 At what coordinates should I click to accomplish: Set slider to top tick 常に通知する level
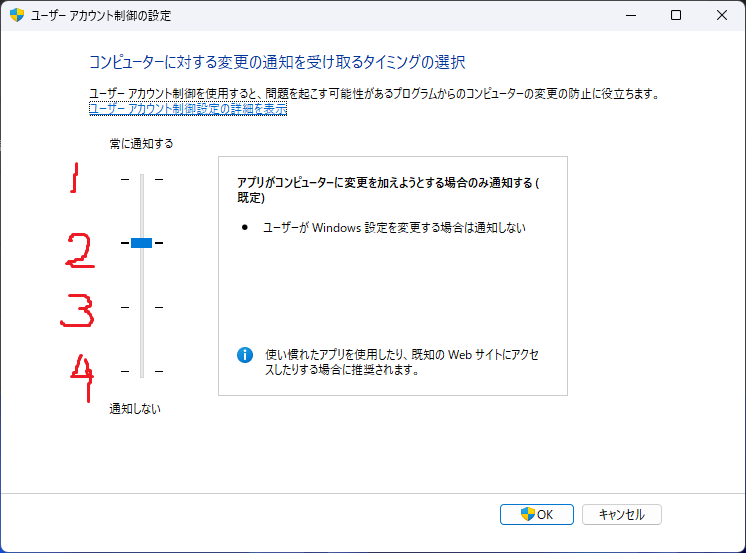pyautogui.click(x=142, y=179)
